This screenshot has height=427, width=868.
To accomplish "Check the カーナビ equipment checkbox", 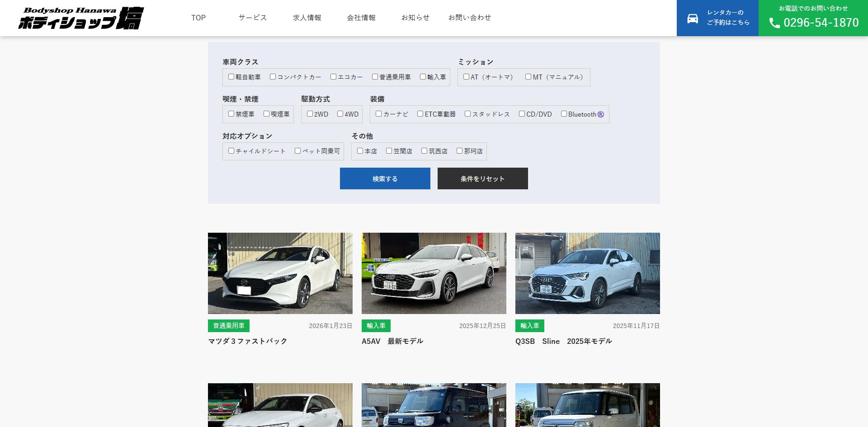I will coord(378,114).
